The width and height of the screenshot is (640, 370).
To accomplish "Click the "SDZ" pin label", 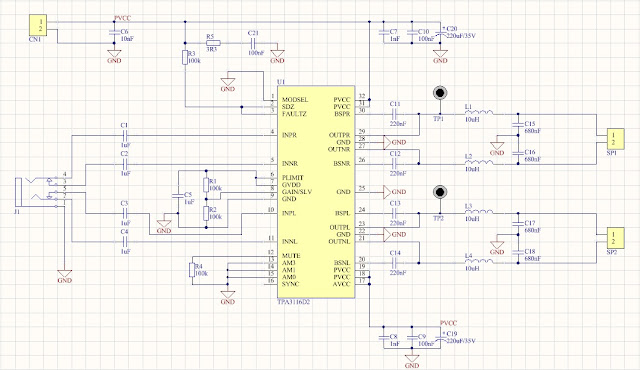I will (x=288, y=107).
